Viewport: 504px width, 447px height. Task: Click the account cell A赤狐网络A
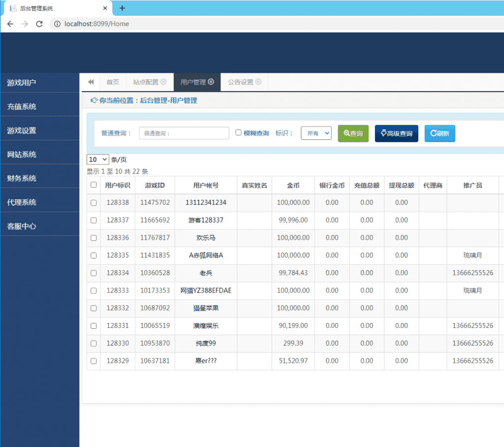pos(206,255)
